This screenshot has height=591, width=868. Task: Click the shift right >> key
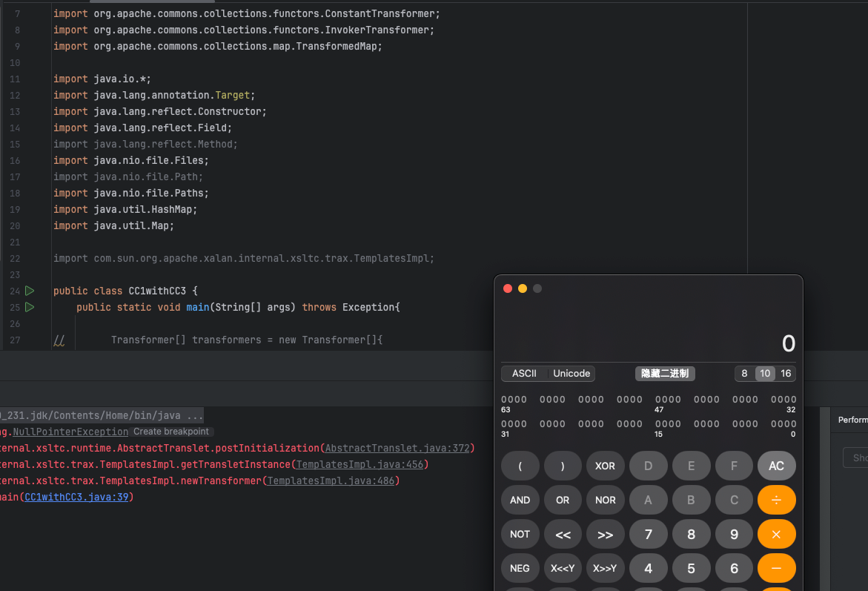[605, 534]
